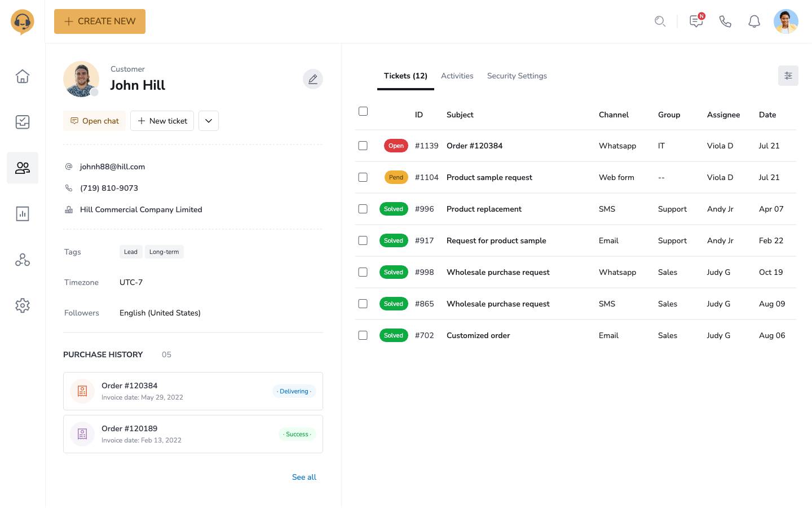Open the notifications bell

tap(754, 21)
